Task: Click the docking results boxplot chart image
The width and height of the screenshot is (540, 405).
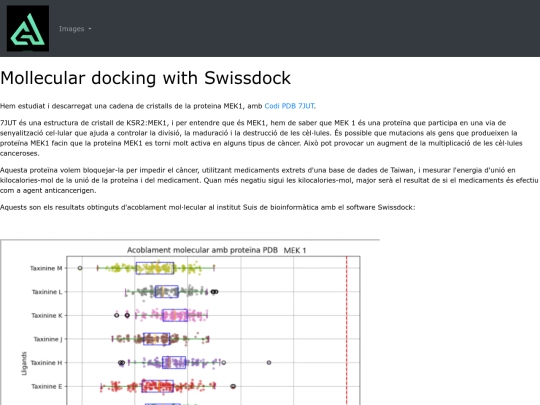Action: coord(190,322)
